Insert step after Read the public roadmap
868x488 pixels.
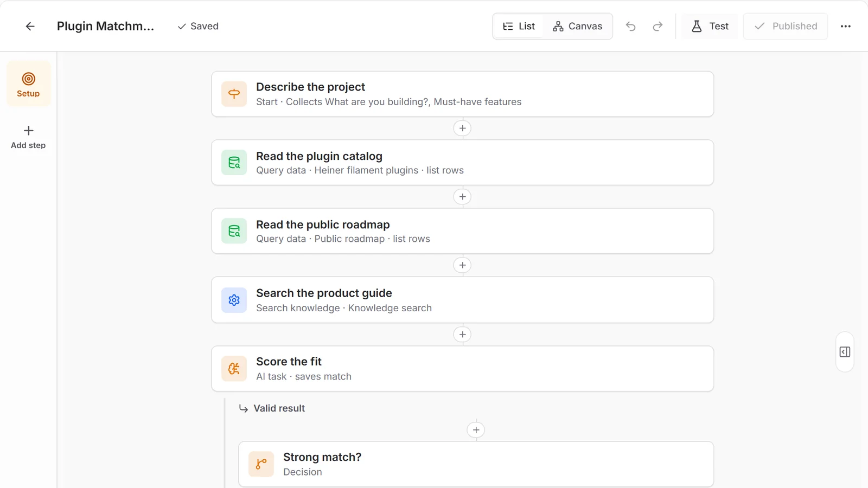click(x=462, y=265)
